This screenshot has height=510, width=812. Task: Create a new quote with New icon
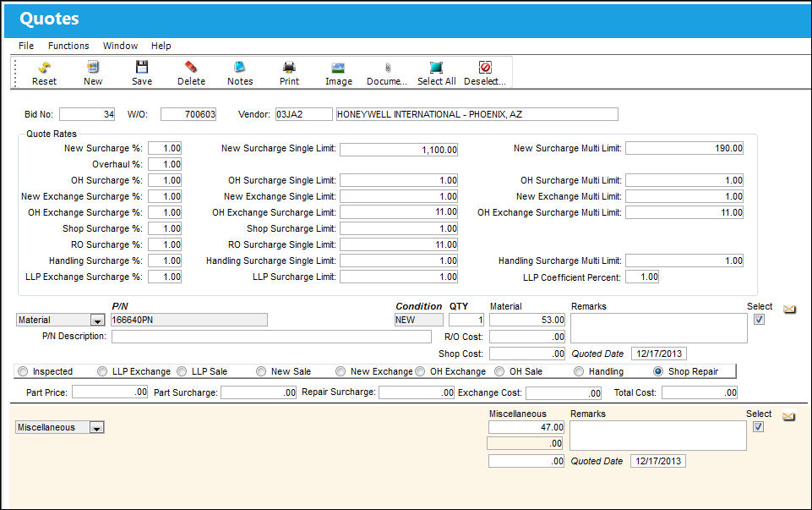(x=93, y=68)
